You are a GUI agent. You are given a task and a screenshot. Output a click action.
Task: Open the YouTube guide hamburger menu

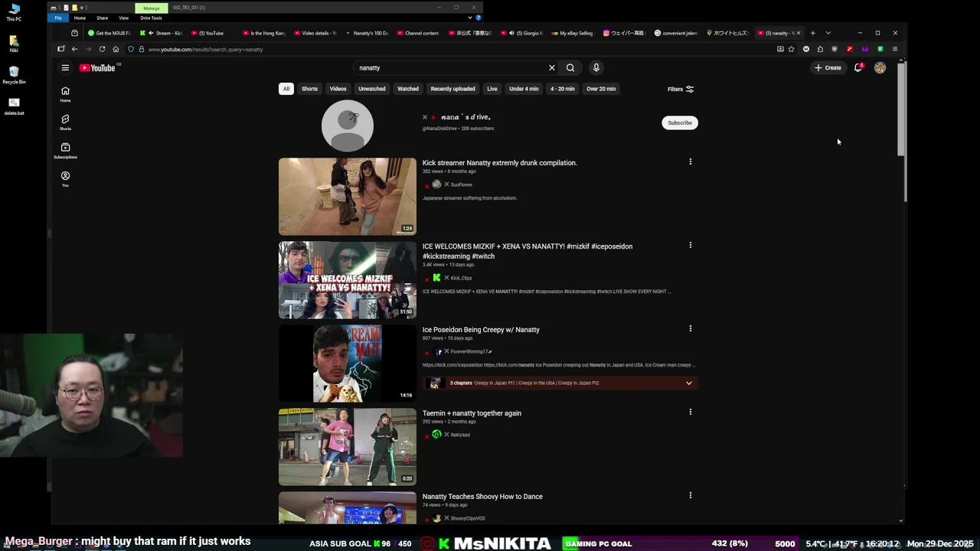[65, 68]
